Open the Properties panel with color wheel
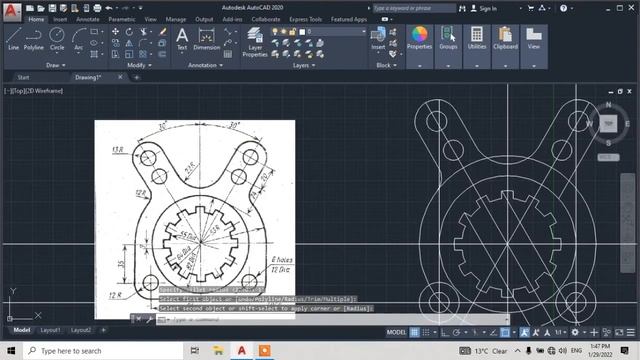The image size is (640, 360). tap(419, 38)
